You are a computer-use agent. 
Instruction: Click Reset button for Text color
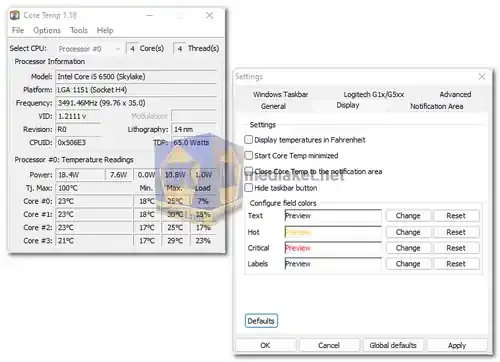click(x=456, y=216)
